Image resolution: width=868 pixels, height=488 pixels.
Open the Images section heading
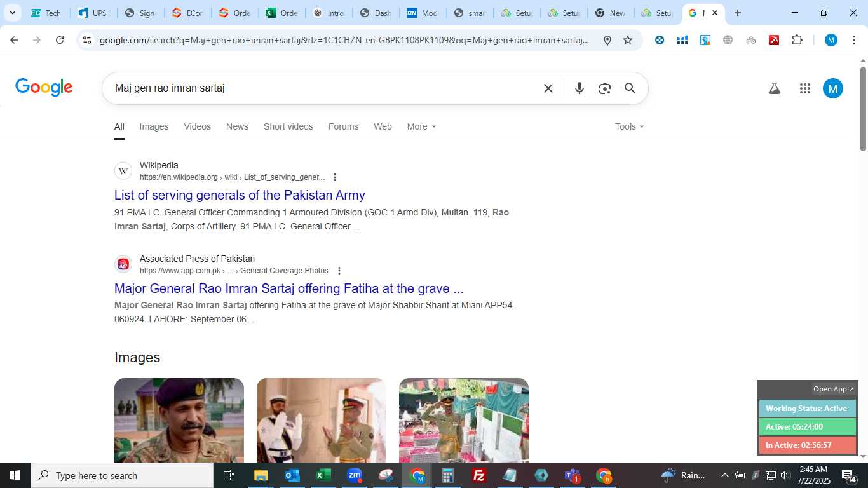point(137,358)
